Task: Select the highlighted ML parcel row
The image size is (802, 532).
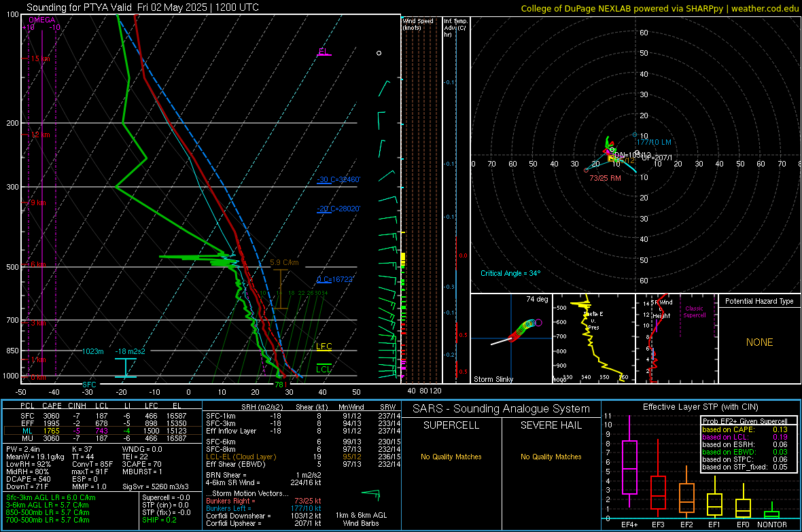Action: (103, 431)
